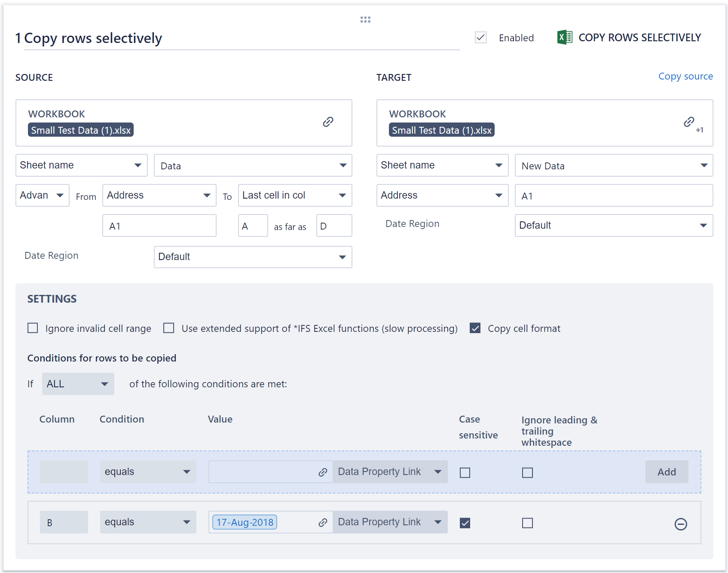Click the source workbook Small Test Data tag
Screen dimensions: 728x573
[x=81, y=130]
